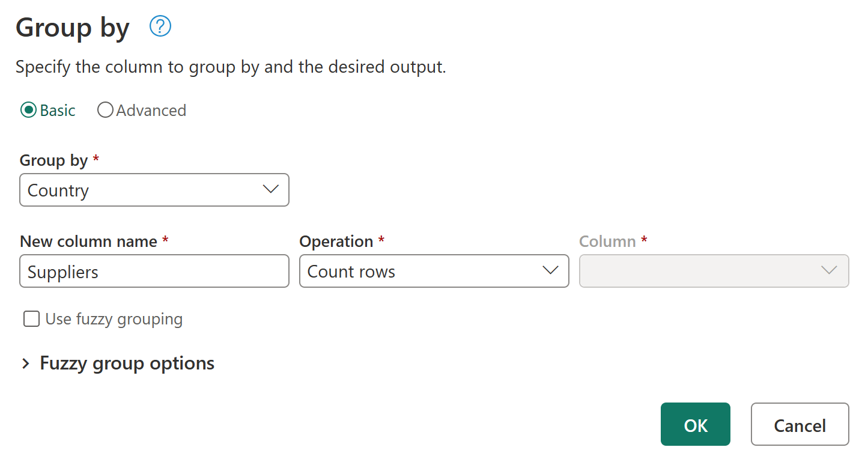Enable the Use fuzzy grouping checkbox
The width and height of the screenshot is (868, 465).
[31, 319]
